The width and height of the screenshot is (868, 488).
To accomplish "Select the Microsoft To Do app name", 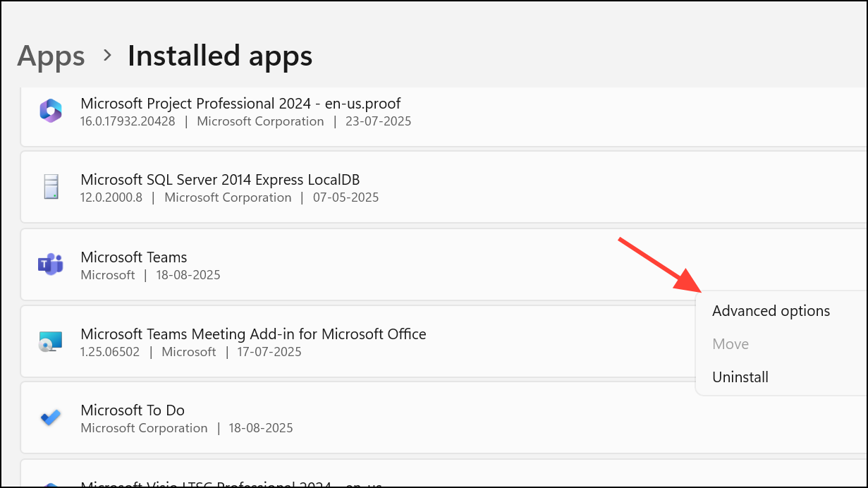I will (133, 410).
